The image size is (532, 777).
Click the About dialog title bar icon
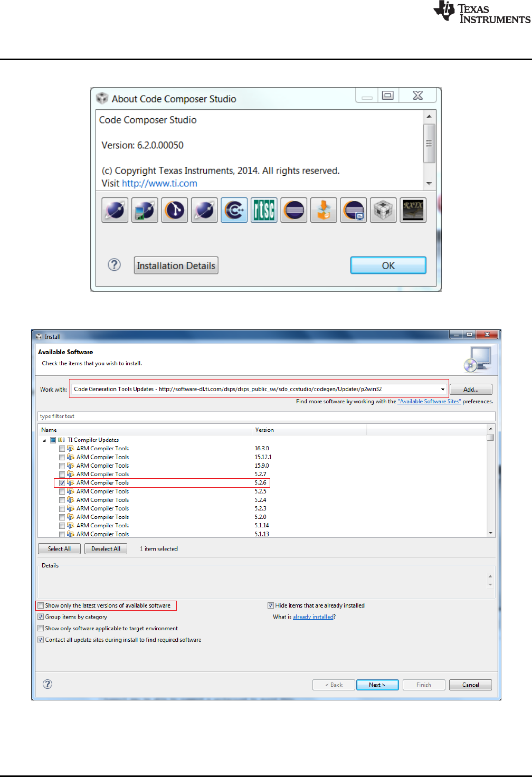(102, 98)
